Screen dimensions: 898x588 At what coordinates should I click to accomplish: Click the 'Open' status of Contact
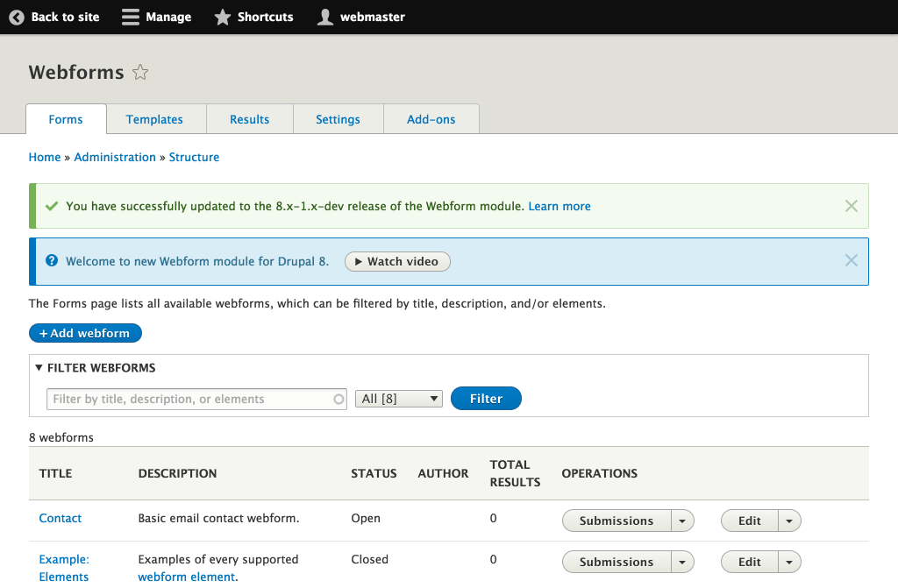pyautogui.click(x=366, y=518)
